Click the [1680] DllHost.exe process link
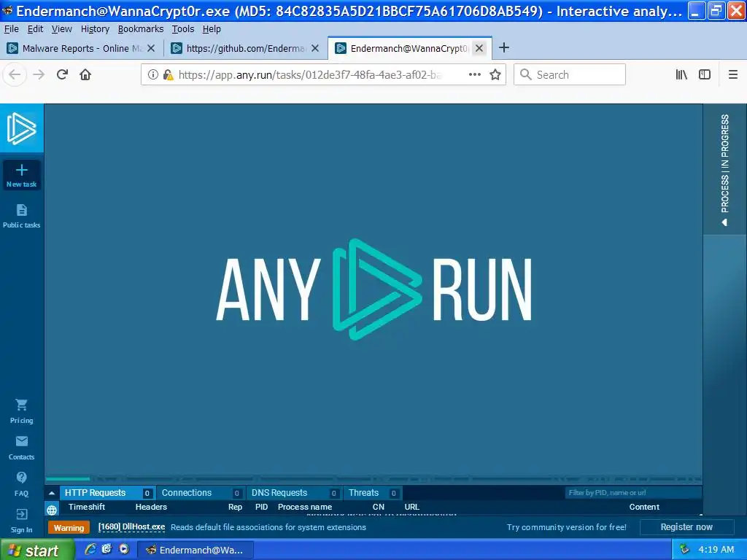Screen dimensions: 747x560 tap(131, 527)
